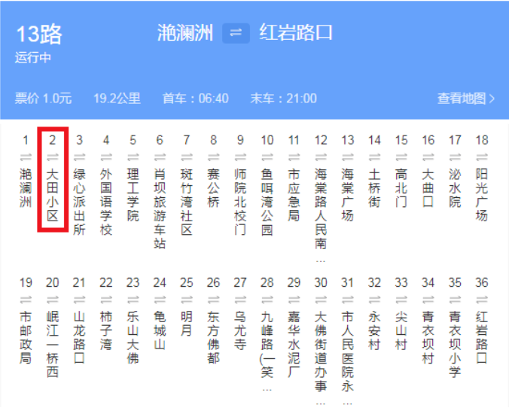Open the 查看地图 map link
The height and width of the screenshot is (420, 509).
(466, 99)
